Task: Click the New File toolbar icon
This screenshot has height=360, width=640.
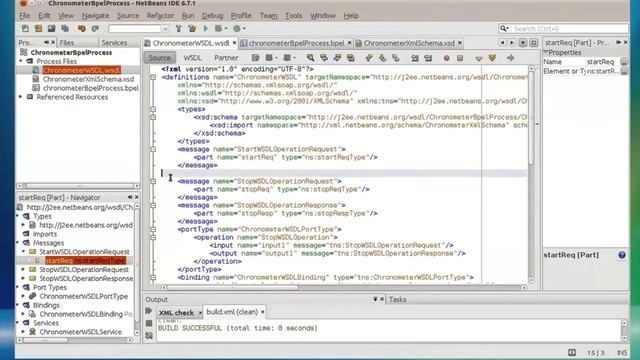Action: (x=25, y=29)
